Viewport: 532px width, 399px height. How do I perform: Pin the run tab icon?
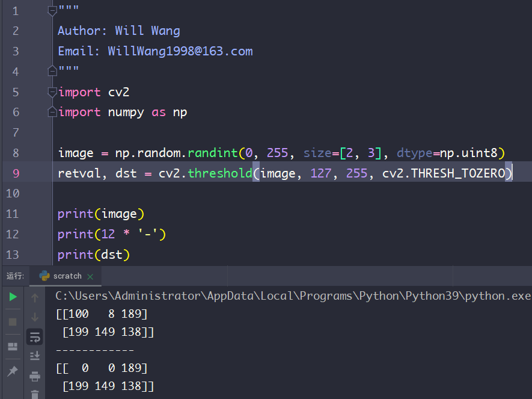tap(13, 371)
